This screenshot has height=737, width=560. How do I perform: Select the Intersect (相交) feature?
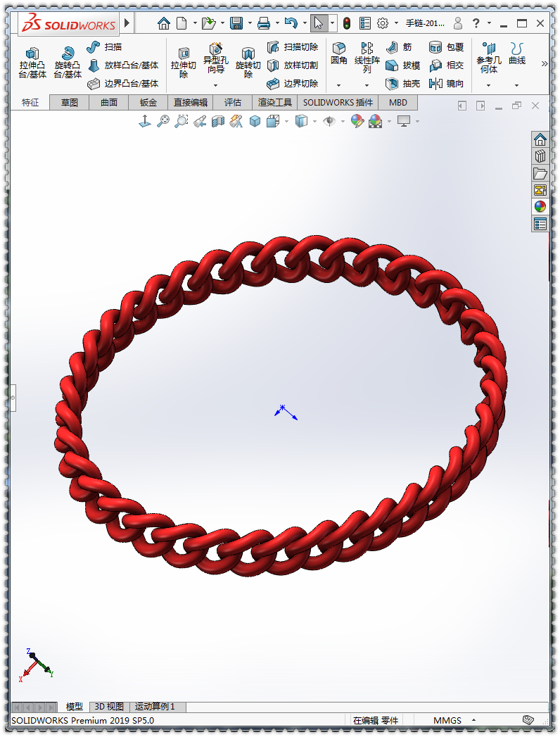coord(446,65)
